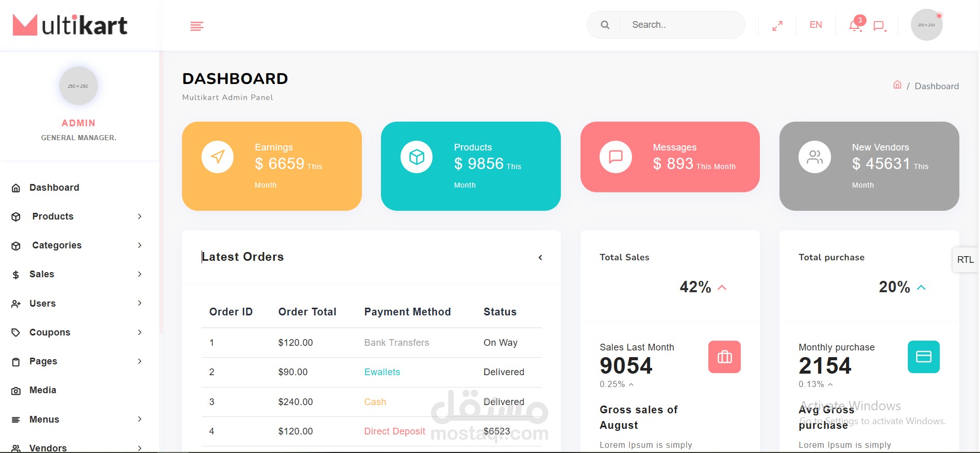Click the fullscreen expand icon
Image resolution: width=980 pixels, height=453 pixels.
coord(777,26)
